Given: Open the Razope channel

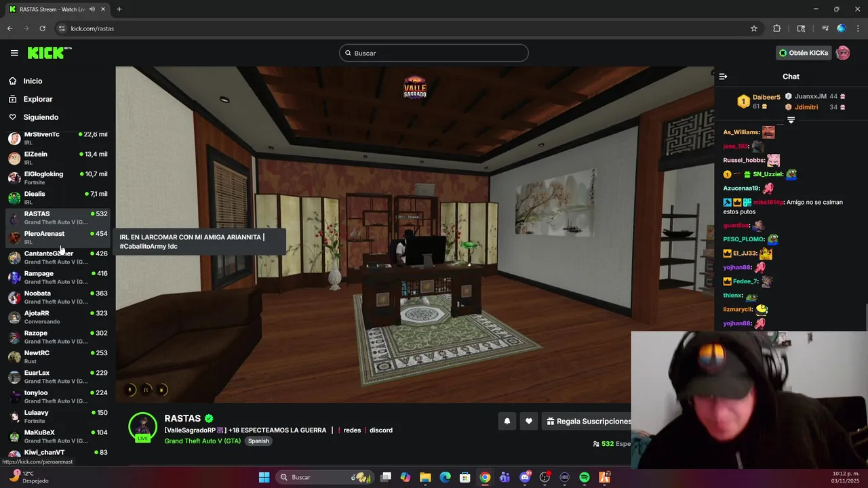Looking at the screenshot, I should pos(58,337).
